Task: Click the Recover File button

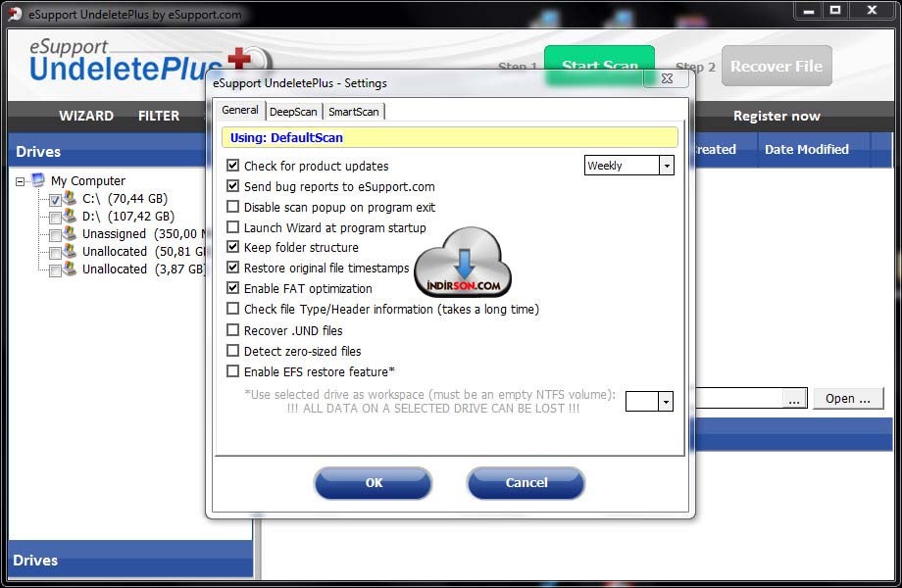Action: [777, 66]
